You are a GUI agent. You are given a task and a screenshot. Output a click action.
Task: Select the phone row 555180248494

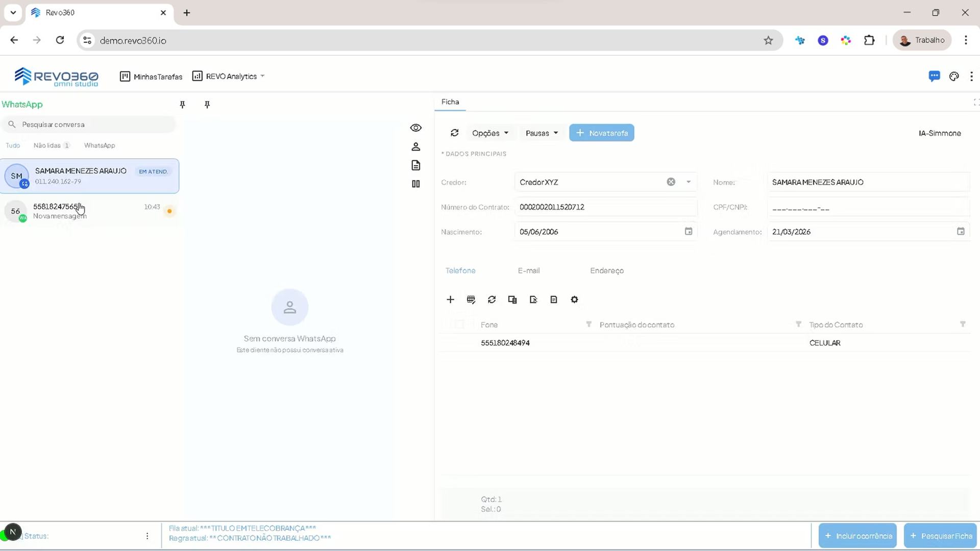pyautogui.click(x=705, y=343)
